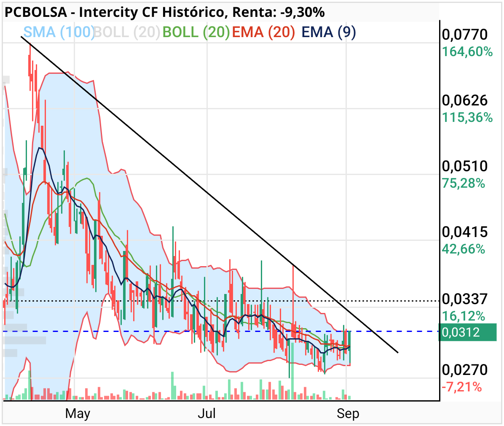Viewport: 504px width, 426px height.
Task: Select the 75,28% percentage label
Action: click(x=464, y=183)
